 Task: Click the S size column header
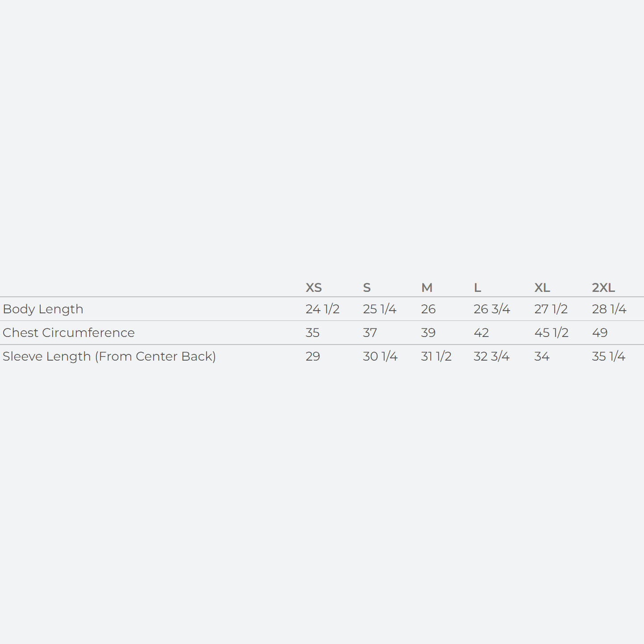click(x=367, y=287)
